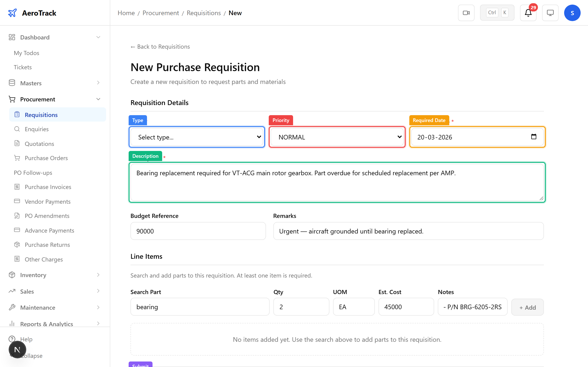The image size is (588, 367).
Task: Click the Help question mark icon
Action: coord(12,339)
